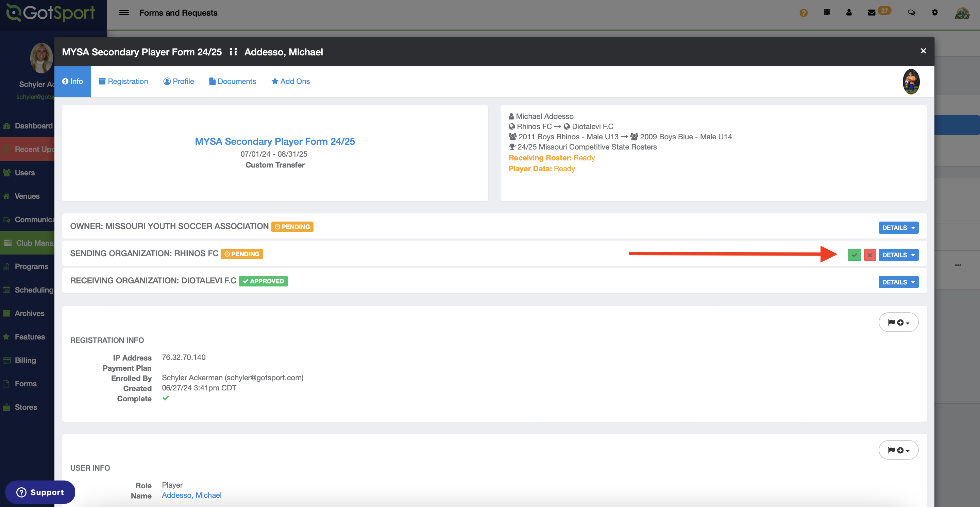
Task: Open Stores in sidebar
Action: click(27, 407)
